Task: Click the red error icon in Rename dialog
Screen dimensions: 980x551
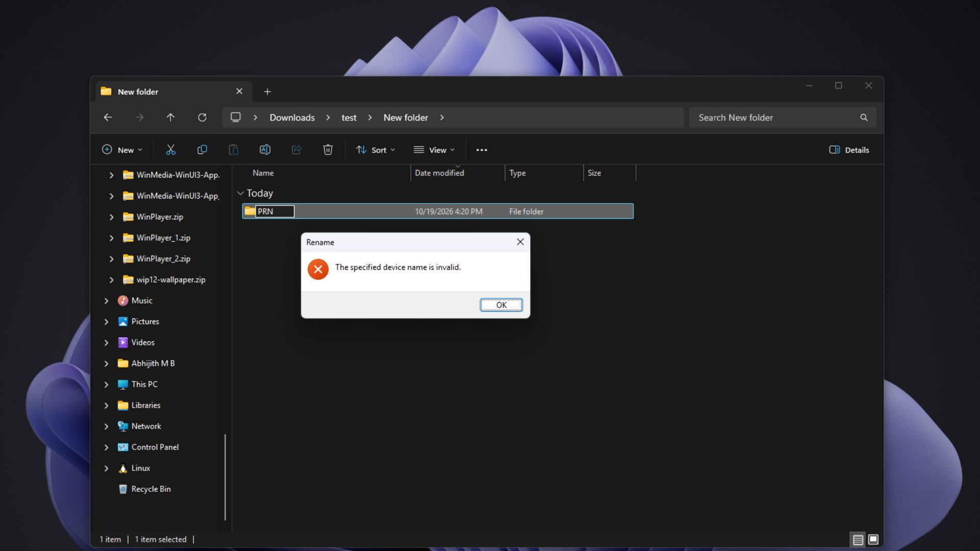Action: point(318,269)
